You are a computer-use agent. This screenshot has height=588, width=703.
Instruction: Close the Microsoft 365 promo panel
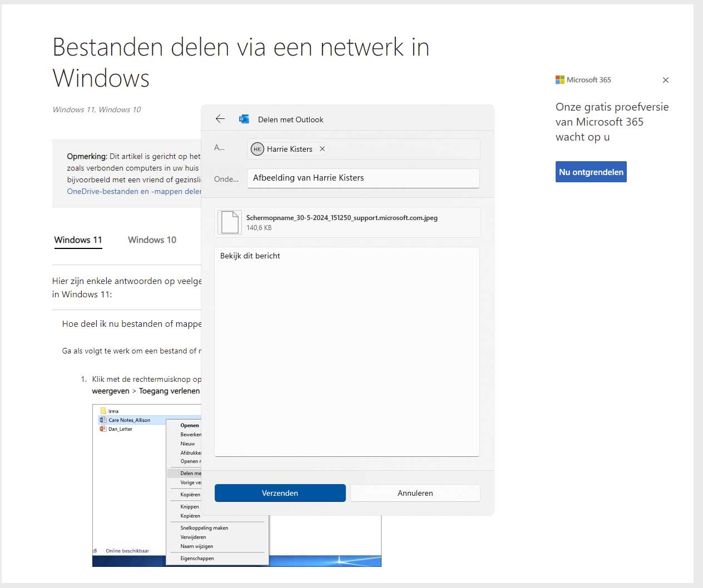[x=666, y=80]
